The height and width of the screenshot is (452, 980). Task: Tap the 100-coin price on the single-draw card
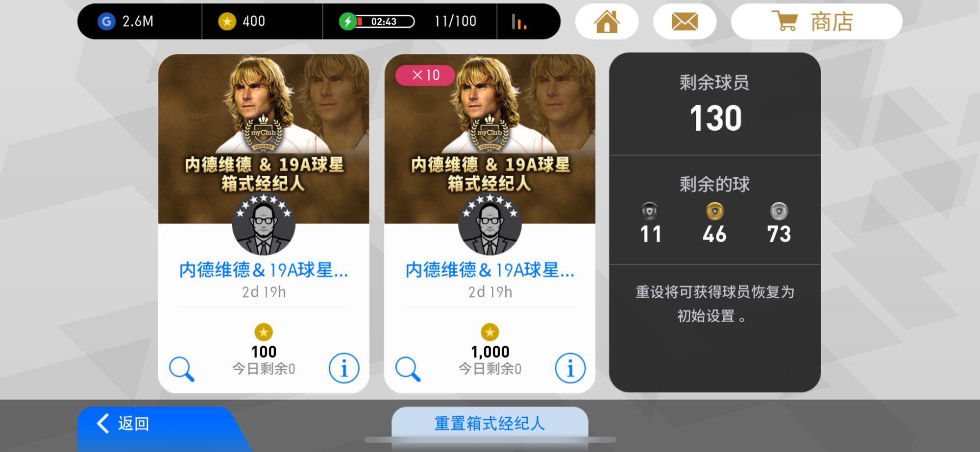[x=264, y=352]
